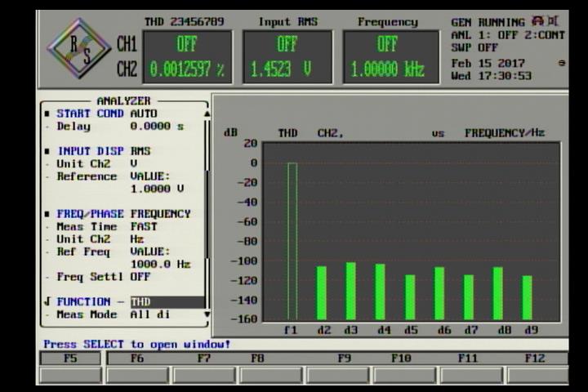
Task: Toggle the Freq Settl OFF setting
Action: (140, 277)
